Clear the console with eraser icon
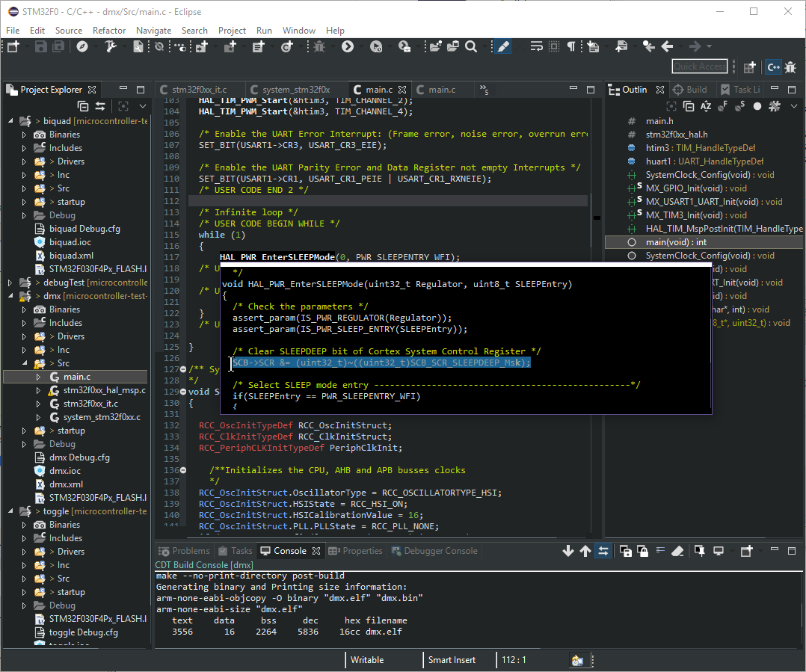The height and width of the screenshot is (672, 806). pyautogui.click(x=677, y=551)
